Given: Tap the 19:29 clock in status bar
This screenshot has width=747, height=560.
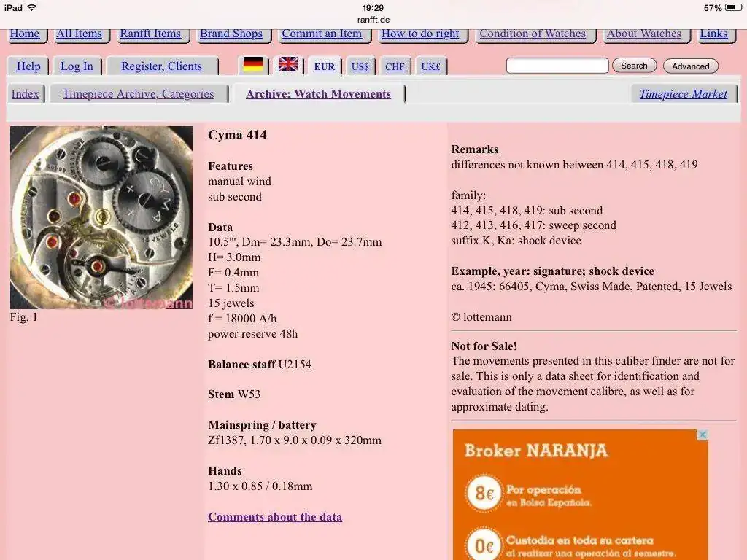Looking at the screenshot, I should tap(373, 7).
